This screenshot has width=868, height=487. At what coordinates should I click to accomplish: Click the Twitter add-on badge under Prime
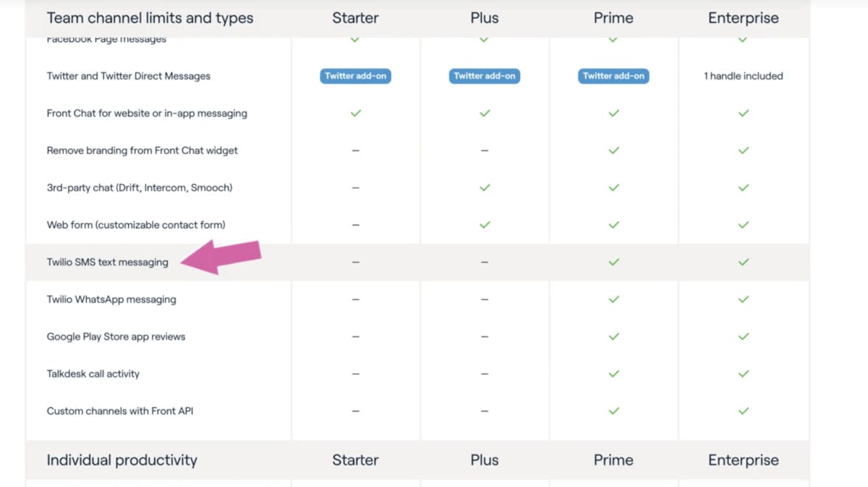point(613,76)
